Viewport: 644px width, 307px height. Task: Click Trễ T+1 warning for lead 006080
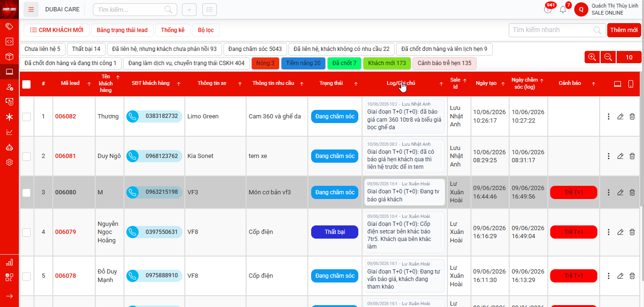pos(574,192)
